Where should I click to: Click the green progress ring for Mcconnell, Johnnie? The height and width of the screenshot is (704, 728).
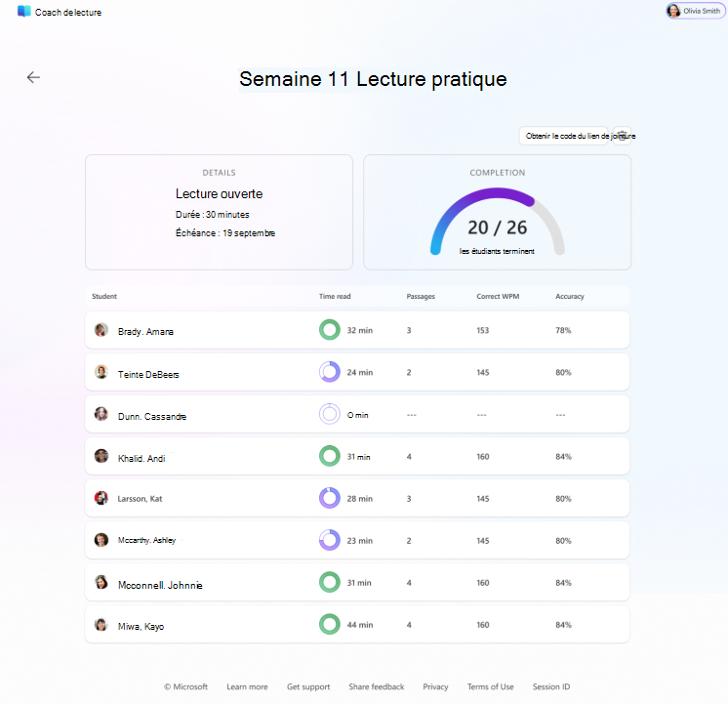330,582
